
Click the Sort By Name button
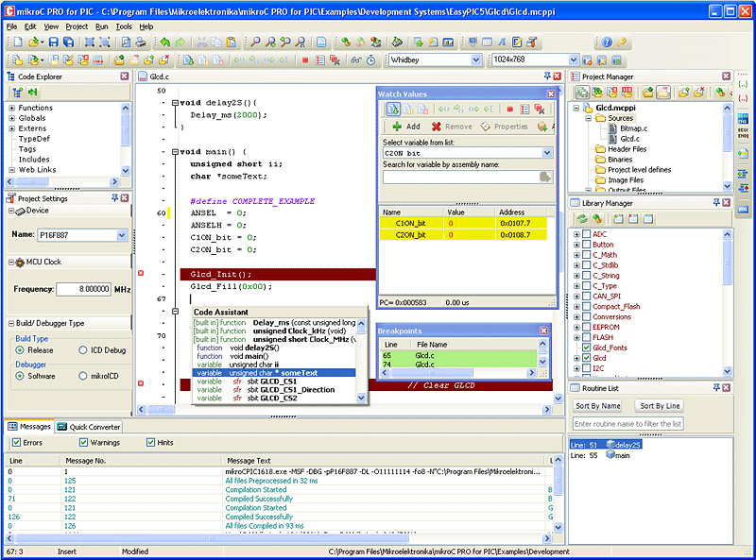tap(597, 406)
